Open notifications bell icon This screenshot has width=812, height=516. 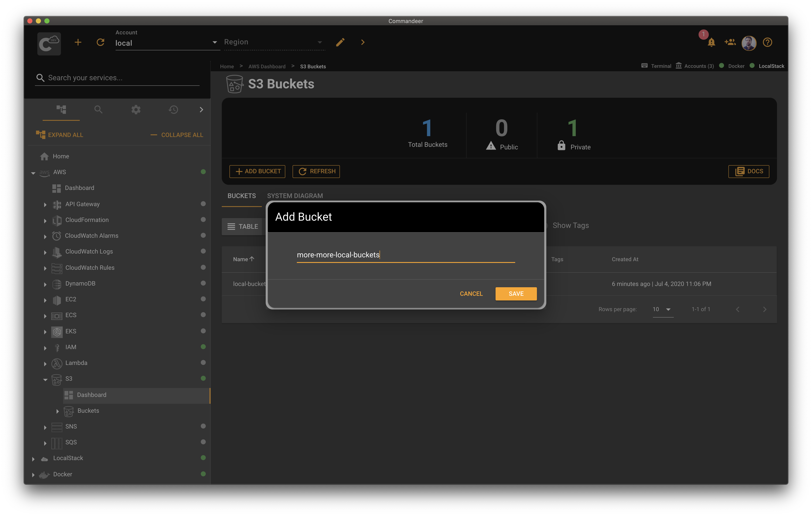711,42
